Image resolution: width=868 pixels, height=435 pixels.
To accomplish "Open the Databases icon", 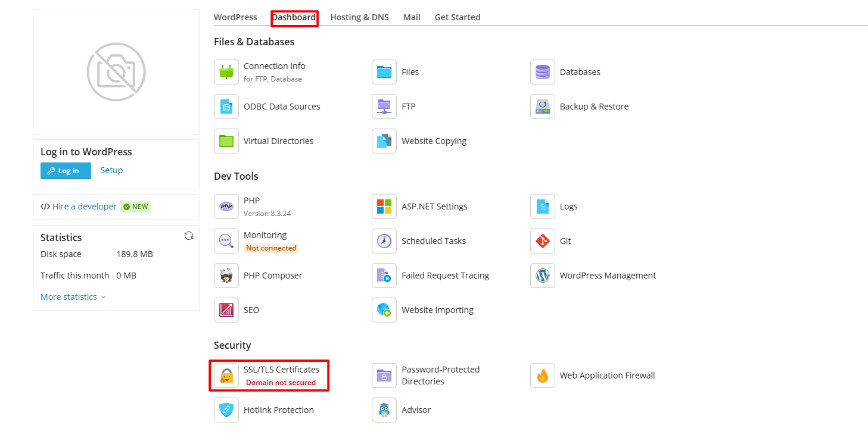I will pyautogui.click(x=542, y=72).
